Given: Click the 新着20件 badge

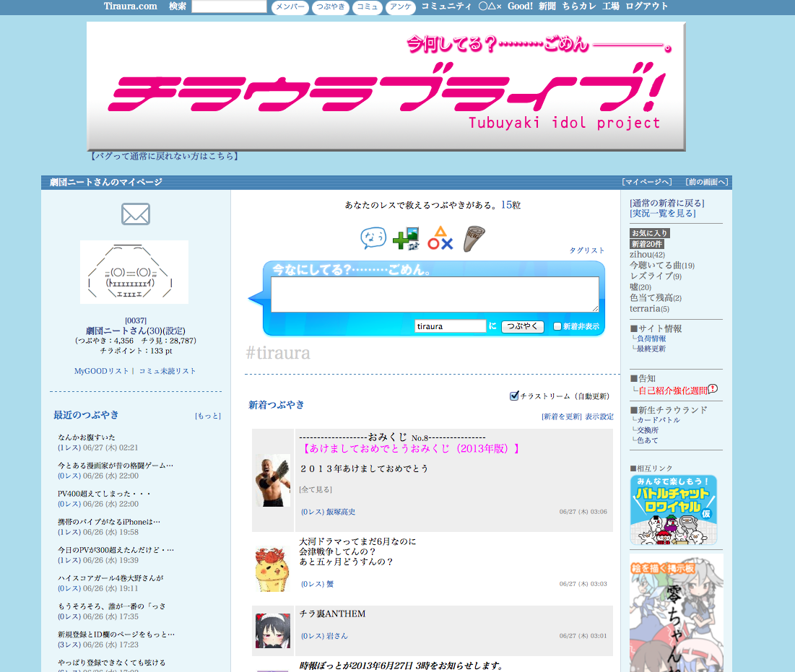Looking at the screenshot, I should 646,244.
